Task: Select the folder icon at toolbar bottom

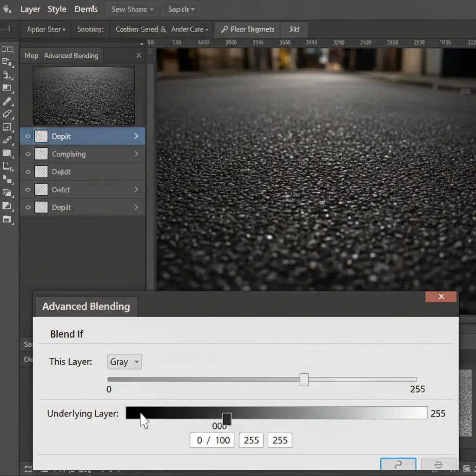Action: point(7,219)
